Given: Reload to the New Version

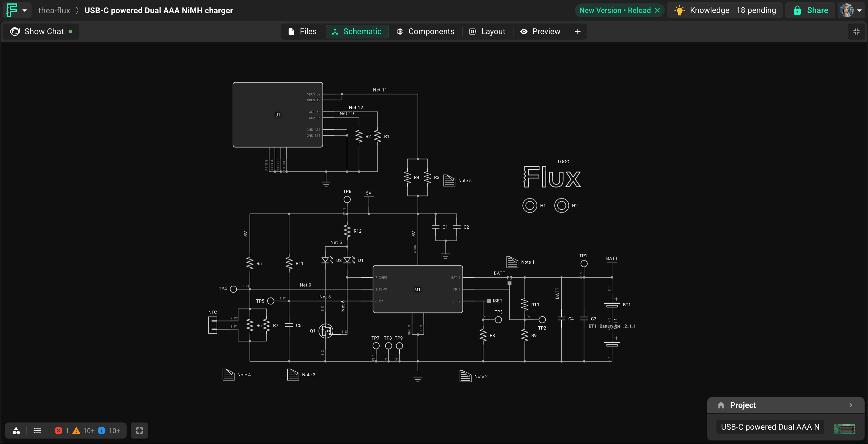Looking at the screenshot, I should (615, 10).
